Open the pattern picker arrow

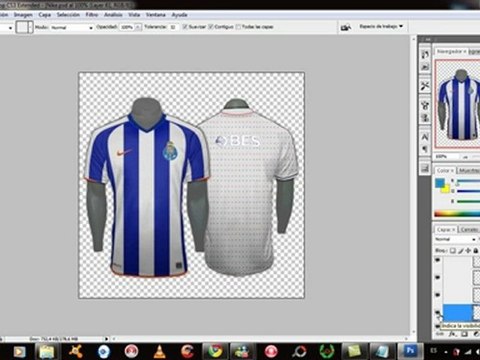pos(31,27)
